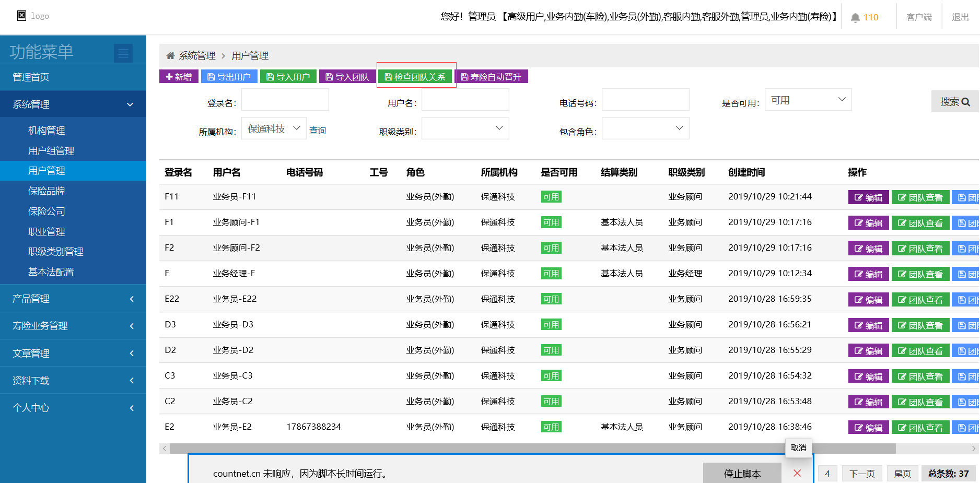Click the 查询 link beside 所属机构
The image size is (980, 483).
(x=318, y=131)
